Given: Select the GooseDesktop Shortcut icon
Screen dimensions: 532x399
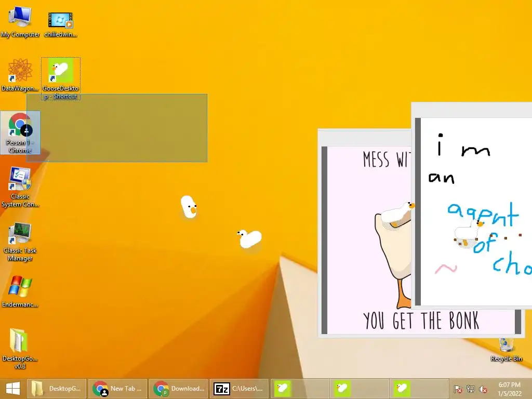Looking at the screenshot, I should [x=61, y=79].
